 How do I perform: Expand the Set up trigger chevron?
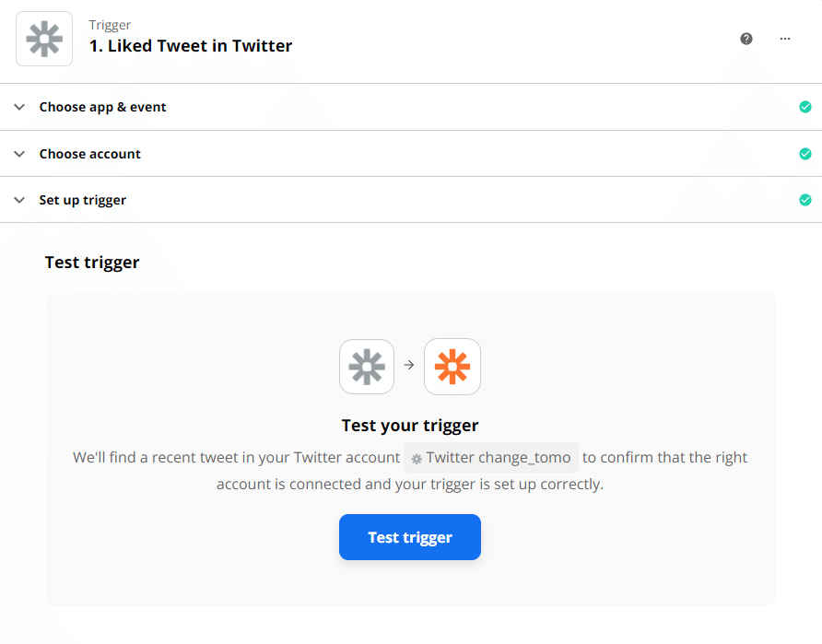19,200
